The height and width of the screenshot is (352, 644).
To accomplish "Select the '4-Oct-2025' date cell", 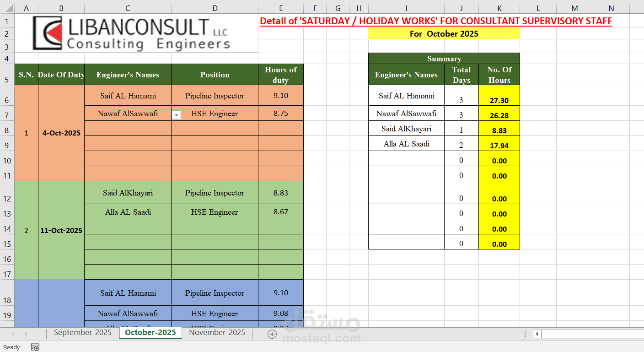I will pos(61,133).
